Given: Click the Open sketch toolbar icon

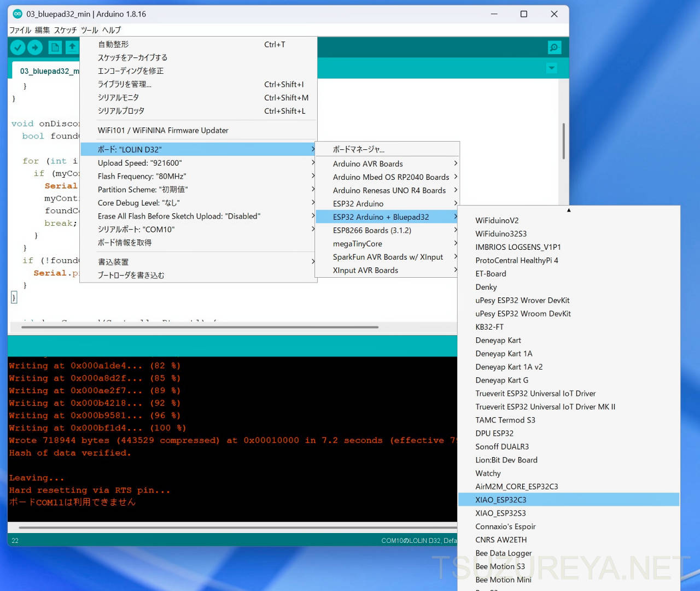Looking at the screenshot, I should click(x=72, y=48).
